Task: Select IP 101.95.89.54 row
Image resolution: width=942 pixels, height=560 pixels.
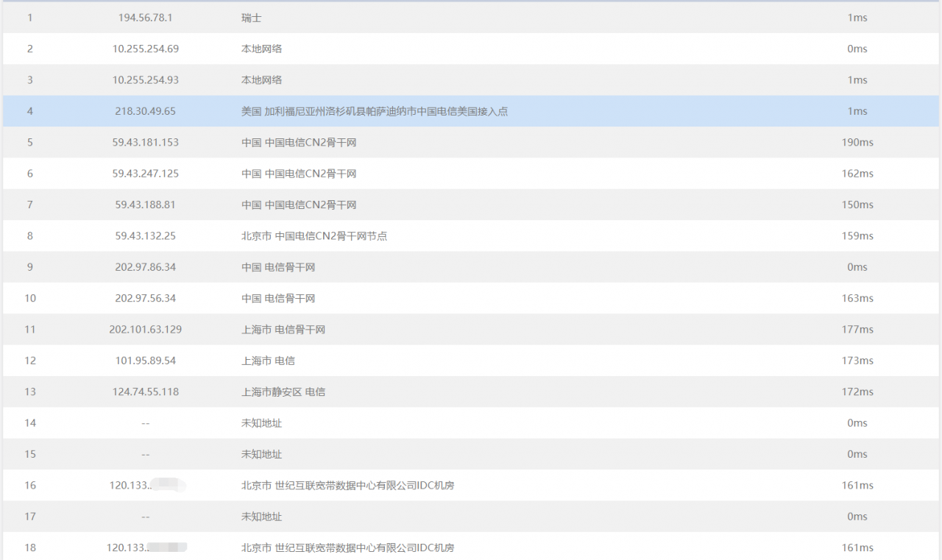Action: (x=471, y=361)
